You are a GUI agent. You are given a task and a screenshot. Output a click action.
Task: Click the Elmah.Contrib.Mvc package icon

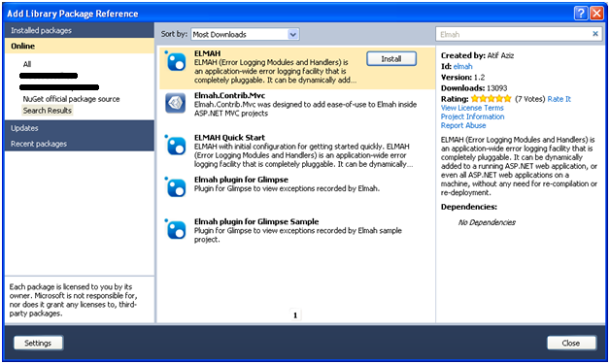176,103
